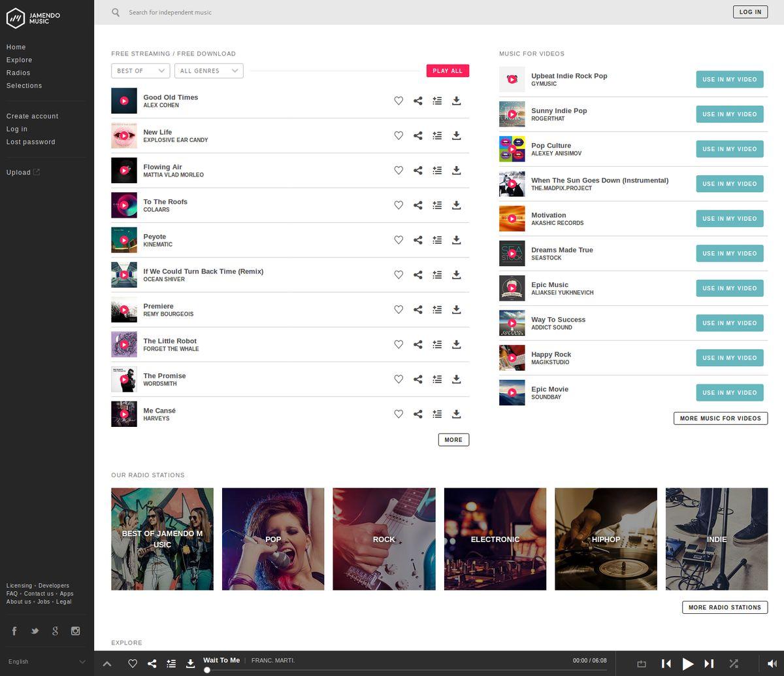
Task: Download The Little Robot track
Action: point(457,345)
